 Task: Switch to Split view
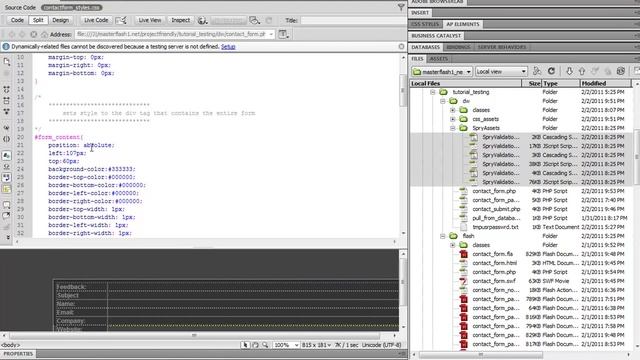tap(38, 20)
